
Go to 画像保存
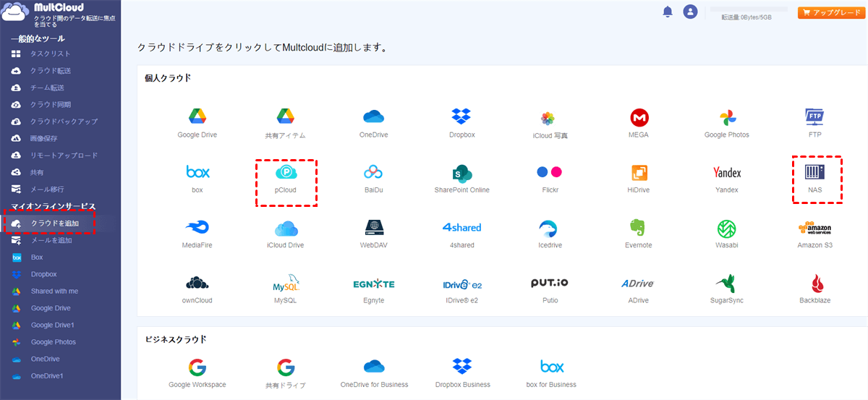pos(43,138)
